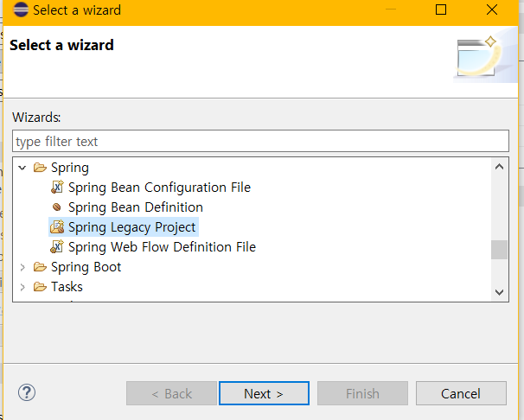Click the wizard list scrollbar thumb
Screen dimensions: 524x420
click(x=499, y=250)
